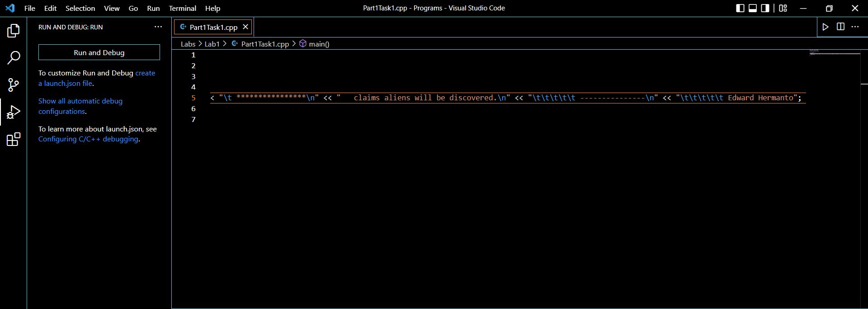Viewport: 868px width, 309px height.
Task: Close the Part1Task1.cpp tab
Action: tap(245, 27)
